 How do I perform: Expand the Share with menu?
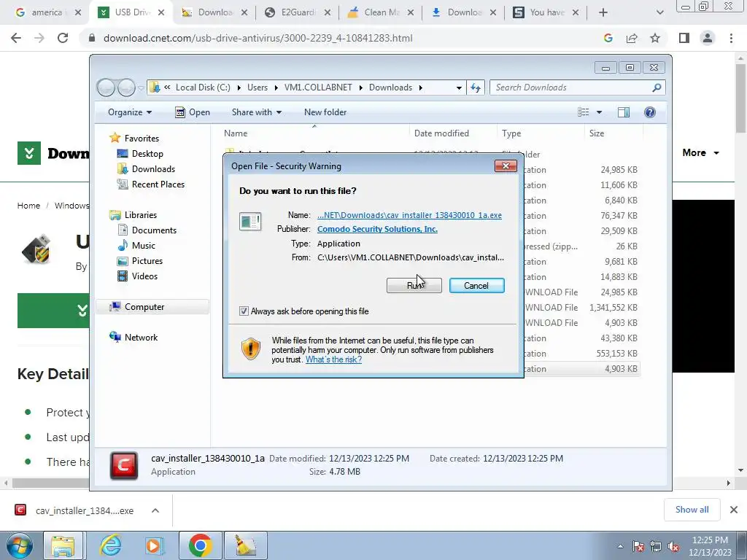(256, 112)
